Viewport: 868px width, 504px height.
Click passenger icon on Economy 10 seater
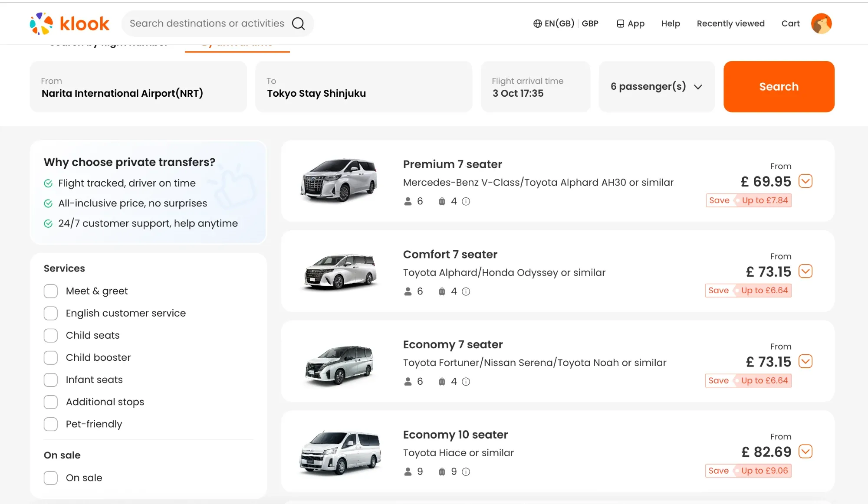[x=408, y=472]
